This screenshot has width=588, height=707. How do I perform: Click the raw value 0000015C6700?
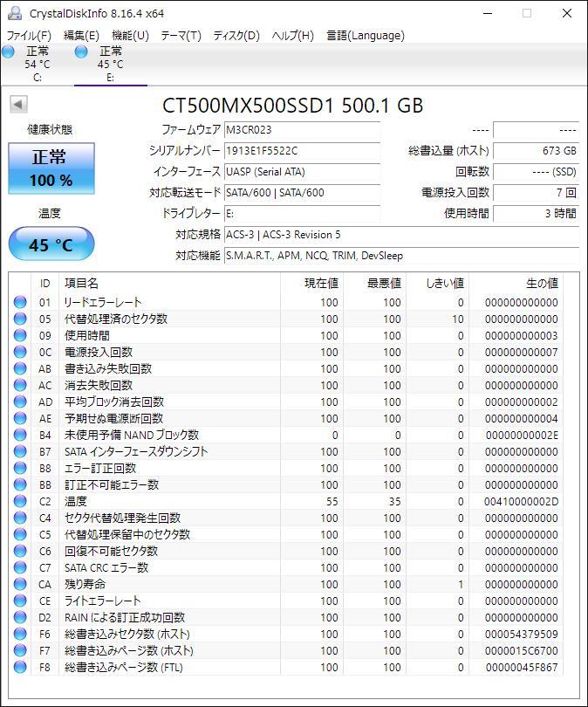point(522,650)
